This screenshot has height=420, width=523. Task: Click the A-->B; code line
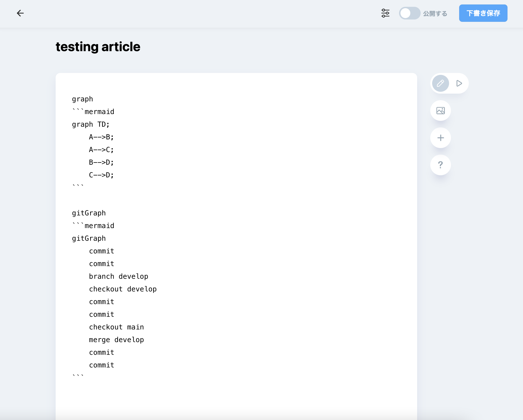pos(101,137)
